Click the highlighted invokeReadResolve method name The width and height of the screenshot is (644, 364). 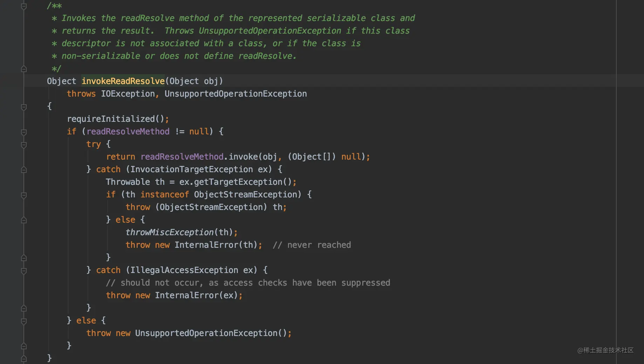(x=123, y=81)
